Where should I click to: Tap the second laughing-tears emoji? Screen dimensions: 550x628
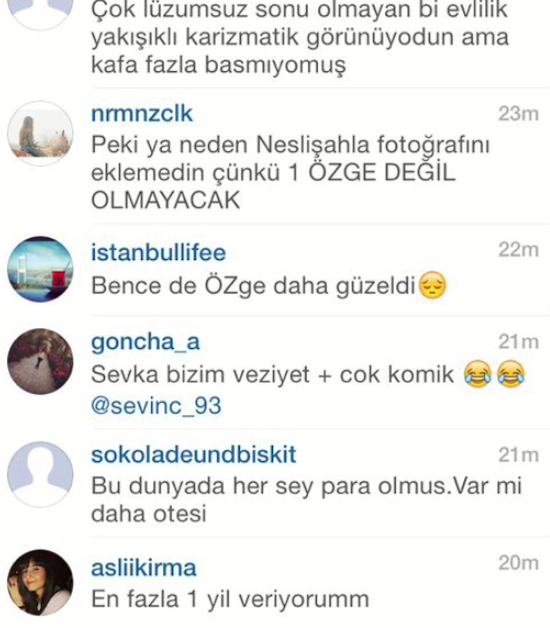tap(511, 374)
